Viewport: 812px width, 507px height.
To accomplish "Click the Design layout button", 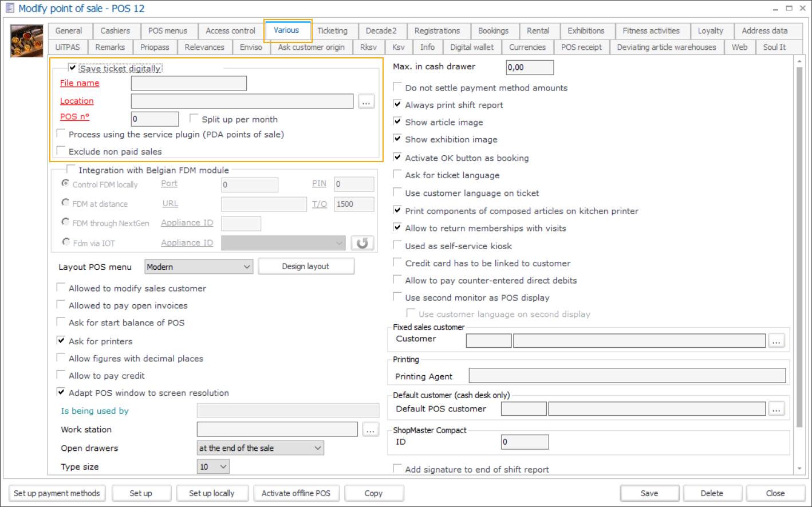I will (306, 266).
